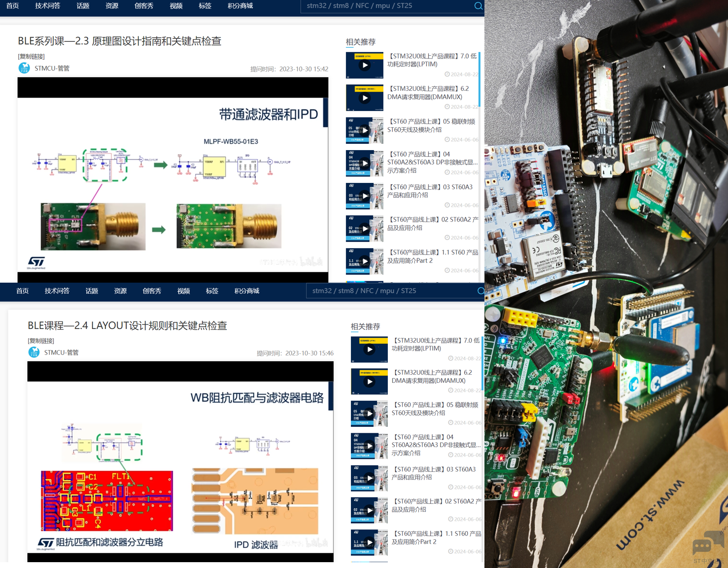Open the STMCU-管管 author name on the 2.4 page

point(62,352)
